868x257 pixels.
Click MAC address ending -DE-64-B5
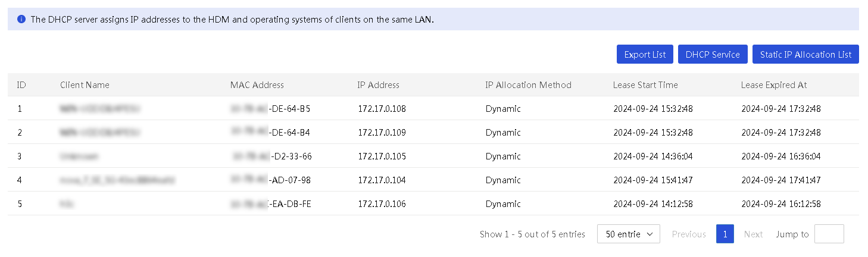pos(270,109)
